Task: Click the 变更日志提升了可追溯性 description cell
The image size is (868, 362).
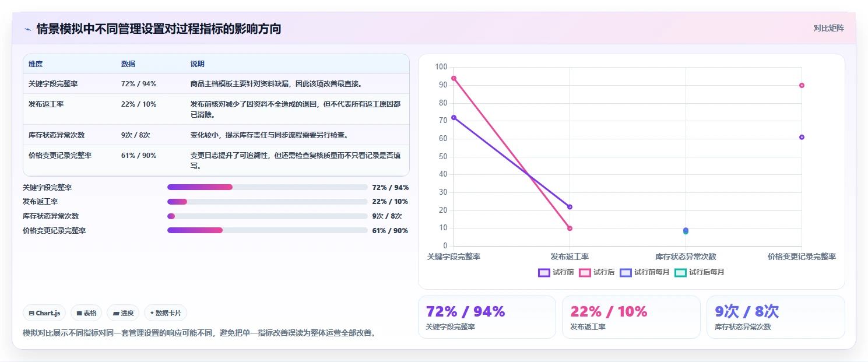Action: pyautogui.click(x=296, y=161)
